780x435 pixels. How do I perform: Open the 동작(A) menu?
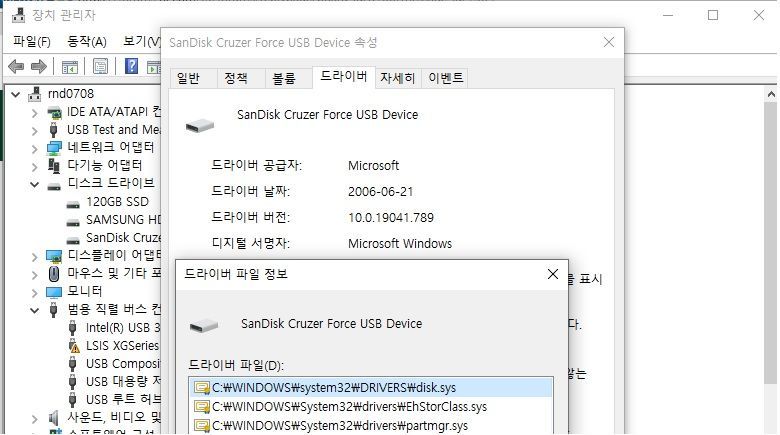point(87,41)
